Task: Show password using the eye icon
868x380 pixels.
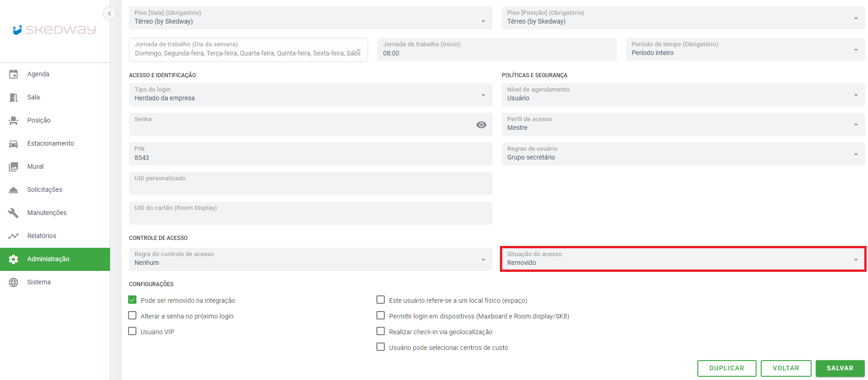Action: (481, 125)
